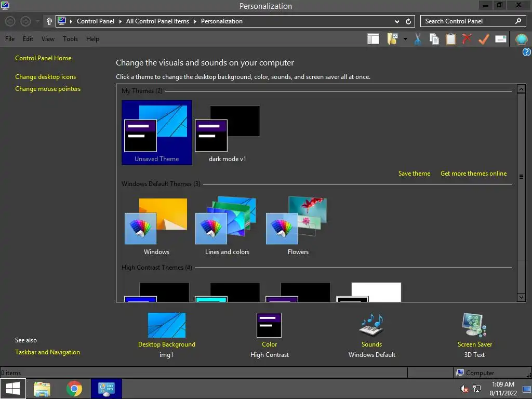Open Google Chrome from taskbar
Viewport: 532px width, 399px height.
74,389
